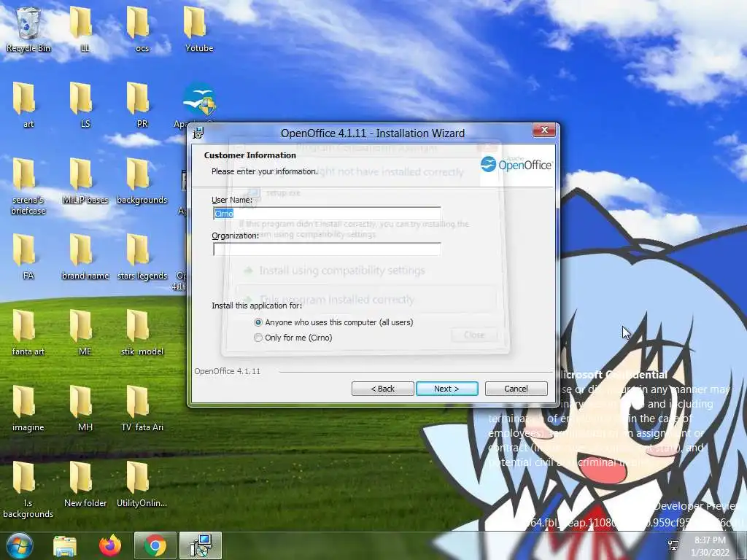
Task: Close the Installation Wizard window
Action: click(544, 130)
